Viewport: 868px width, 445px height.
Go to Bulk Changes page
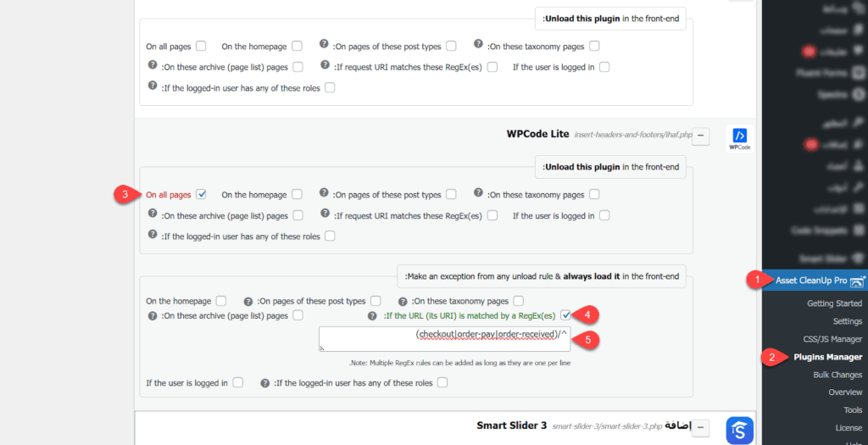click(837, 375)
